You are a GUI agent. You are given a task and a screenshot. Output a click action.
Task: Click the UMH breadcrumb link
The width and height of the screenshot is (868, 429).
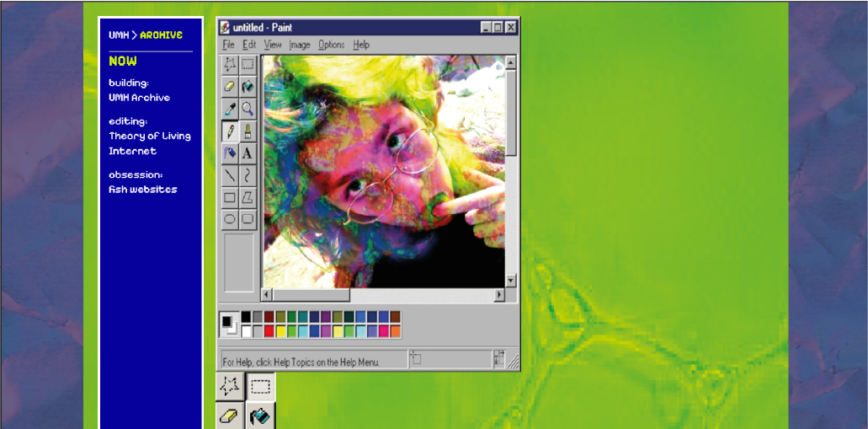pyautogui.click(x=119, y=35)
